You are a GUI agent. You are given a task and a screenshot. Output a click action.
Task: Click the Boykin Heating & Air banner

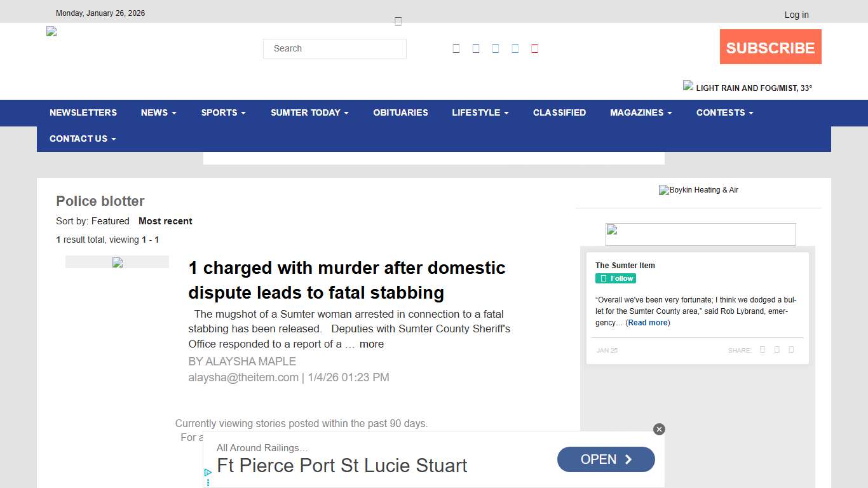[698, 190]
